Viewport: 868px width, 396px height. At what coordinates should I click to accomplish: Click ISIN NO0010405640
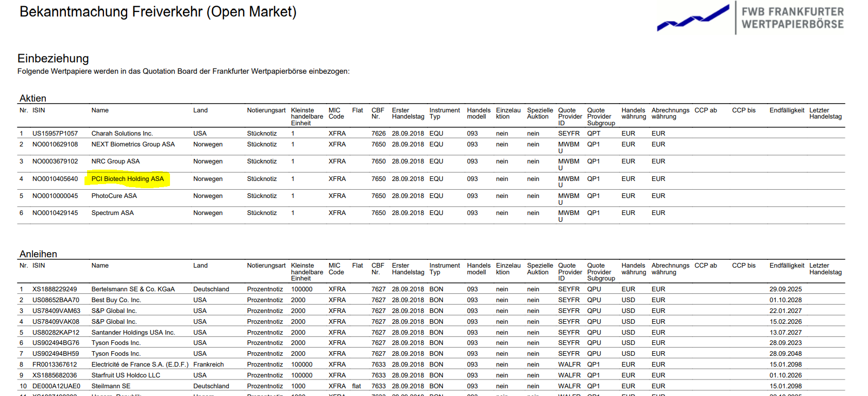point(55,179)
